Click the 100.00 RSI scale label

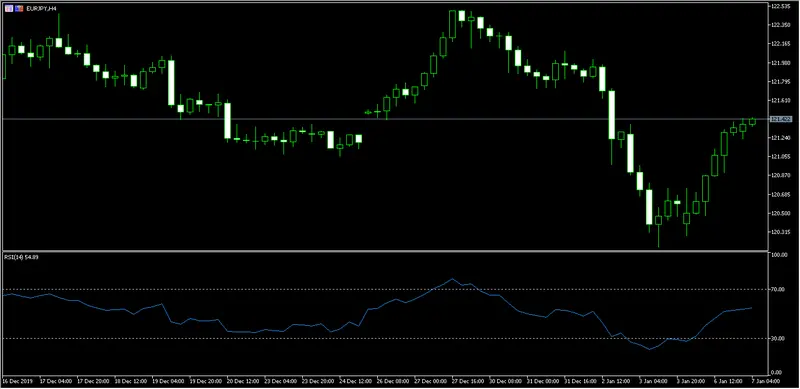coord(779,255)
